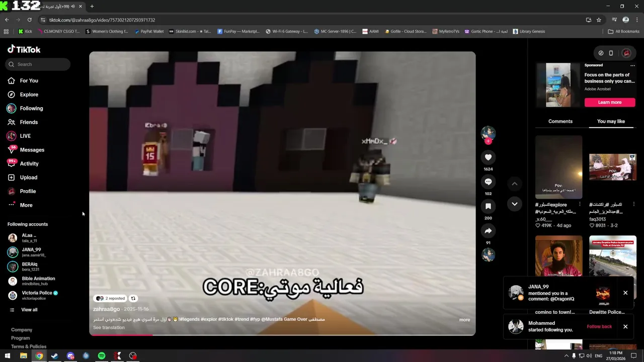The image size is (644, 362).
Task: Follow back Mohammed
Action: [x=599, y=326]
